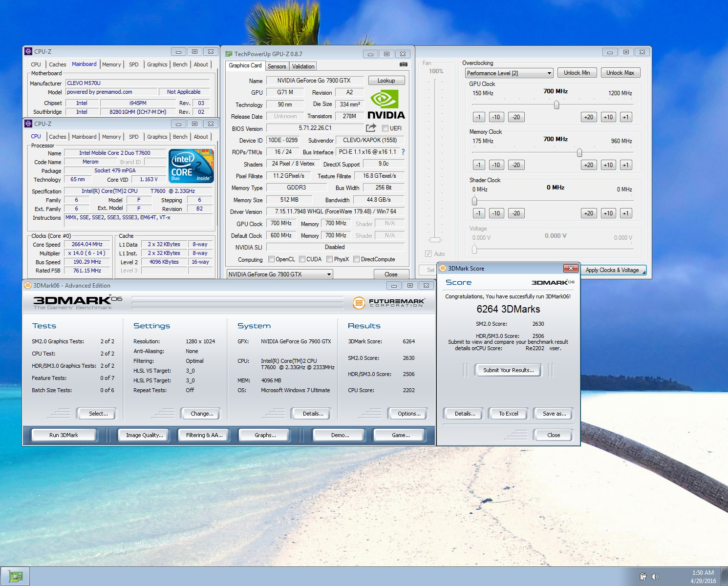Click the Intel Core 2 Duo logo
This screenshot has height=586, width=728.
pos(192,166)
